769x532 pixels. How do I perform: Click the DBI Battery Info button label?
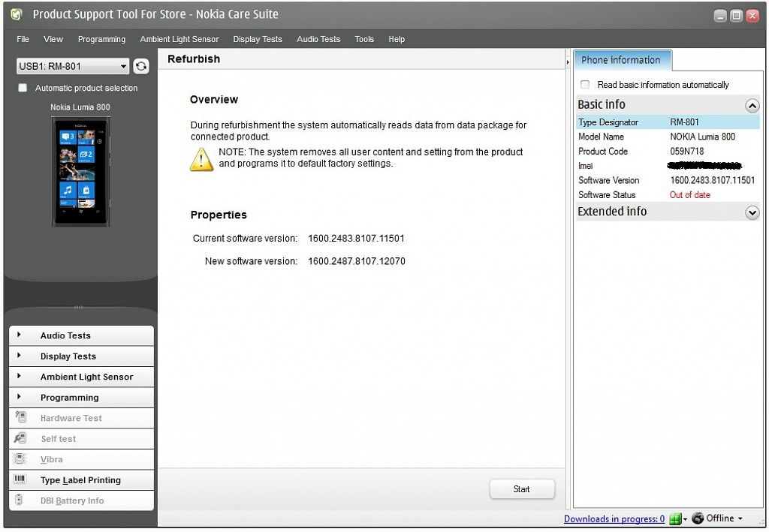(x=72, y=500)
